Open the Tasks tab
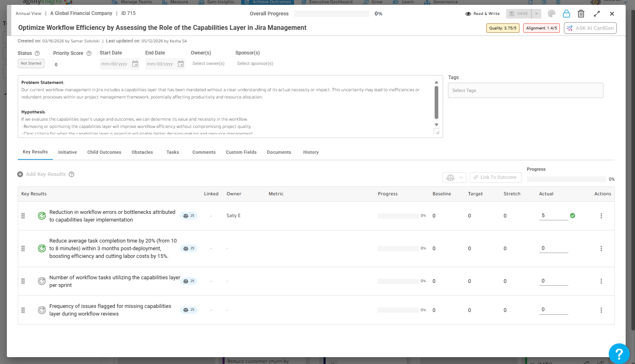635x364 pixels. pos(173,153)
